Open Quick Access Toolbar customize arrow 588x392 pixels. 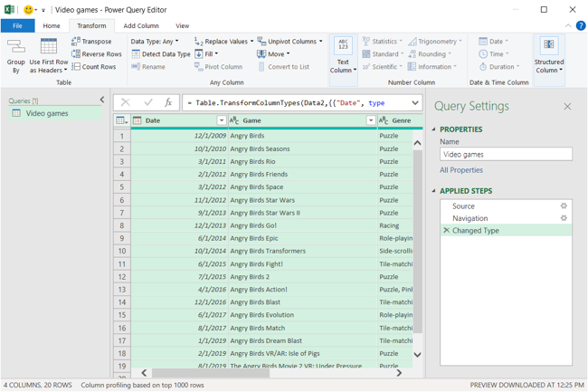(x=43, y=10)
